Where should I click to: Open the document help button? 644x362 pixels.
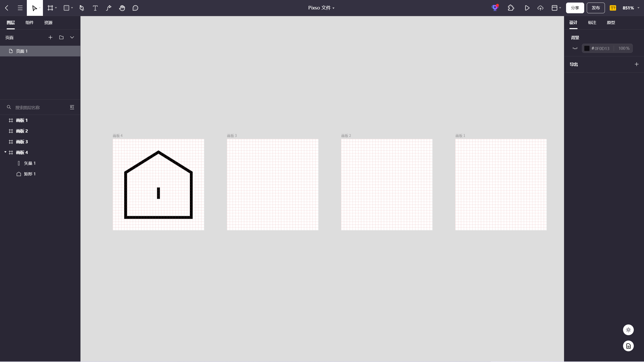click(628, 346)
